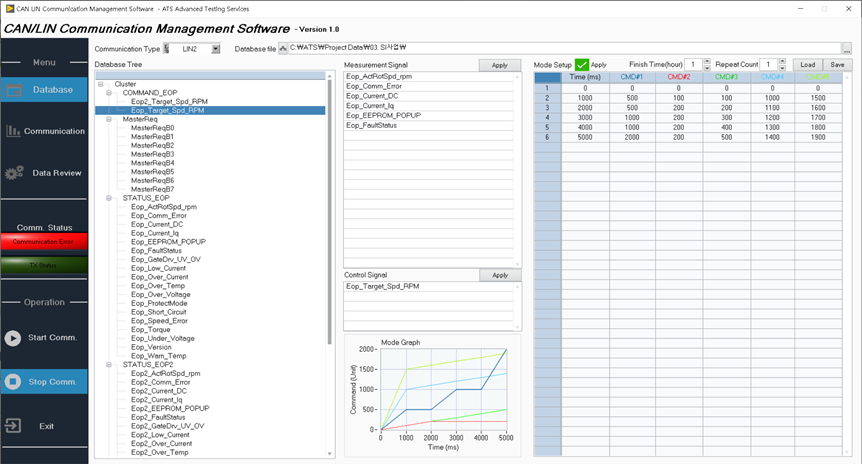The width and height of the screenshot is (862, 464).
Task: Decrease the Finish Time(hour) stepper
Action: click(707, 68)
